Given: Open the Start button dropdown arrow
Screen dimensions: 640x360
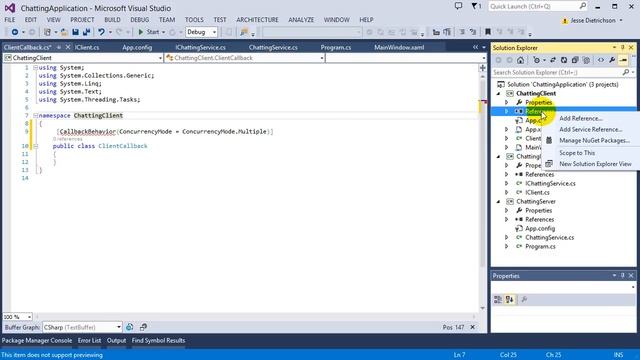Looking at the screenshot, I should (x=164, y=32).
